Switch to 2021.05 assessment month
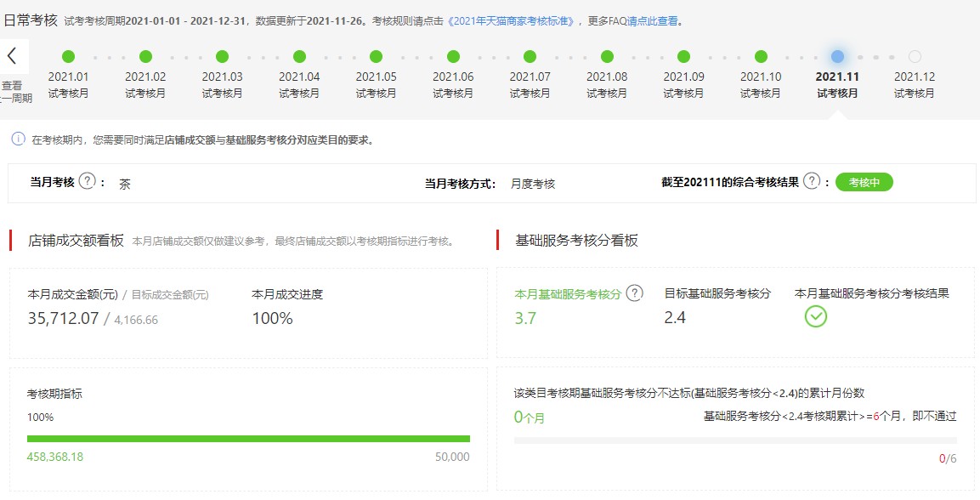 pyautogui.click(x=376, y=57)
